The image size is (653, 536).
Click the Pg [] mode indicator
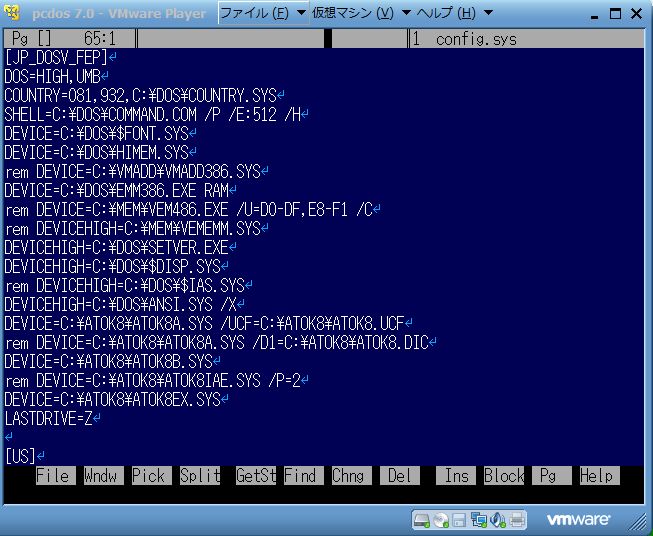coord(32,39)
